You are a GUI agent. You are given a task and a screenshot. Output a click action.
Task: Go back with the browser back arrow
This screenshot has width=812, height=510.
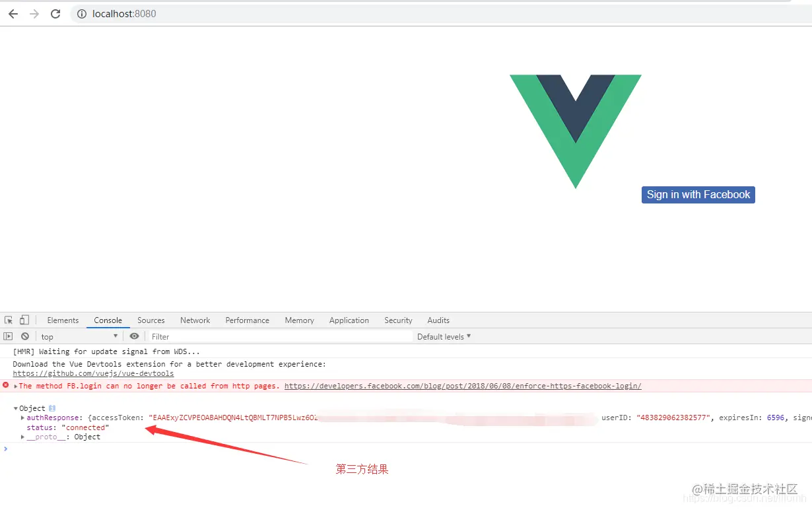(13, 14)
